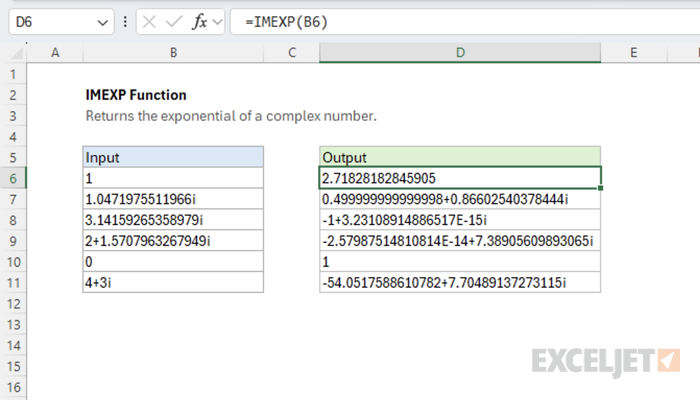
Task: Click the three-dot formula bar handle
Action: 125,21
